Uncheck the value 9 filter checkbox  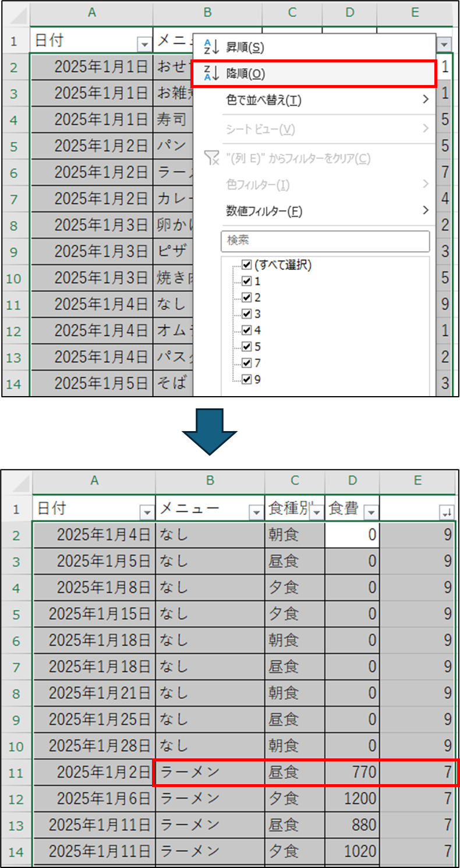pyautogui.click(x=246, y=379)
